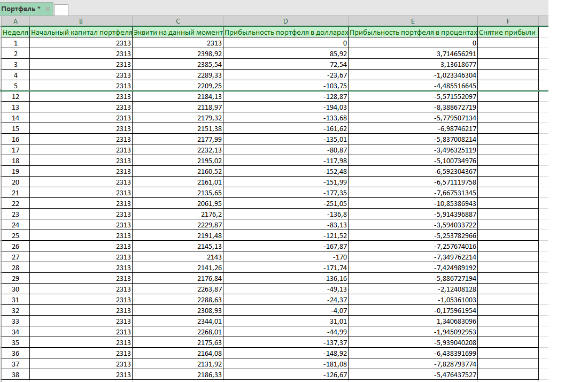Viewport: 588px width, 382px height.
Task: Click the Снятие прибыли header cell
Action: point(508,33)
